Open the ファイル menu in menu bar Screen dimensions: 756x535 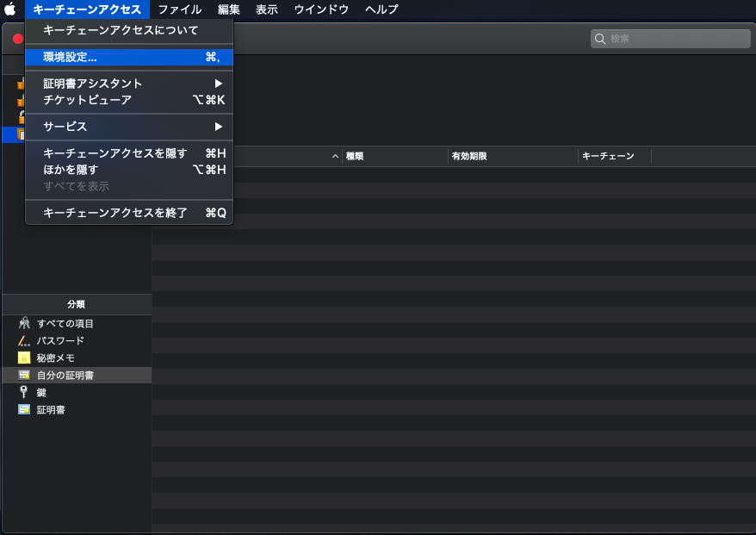tap(179, 9)
